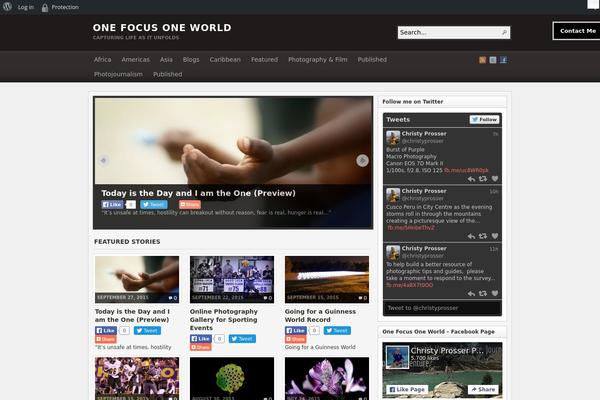This screenshot has height=400, width=600.
Task: Open the Photography & Film menu item
Action: 318,60
